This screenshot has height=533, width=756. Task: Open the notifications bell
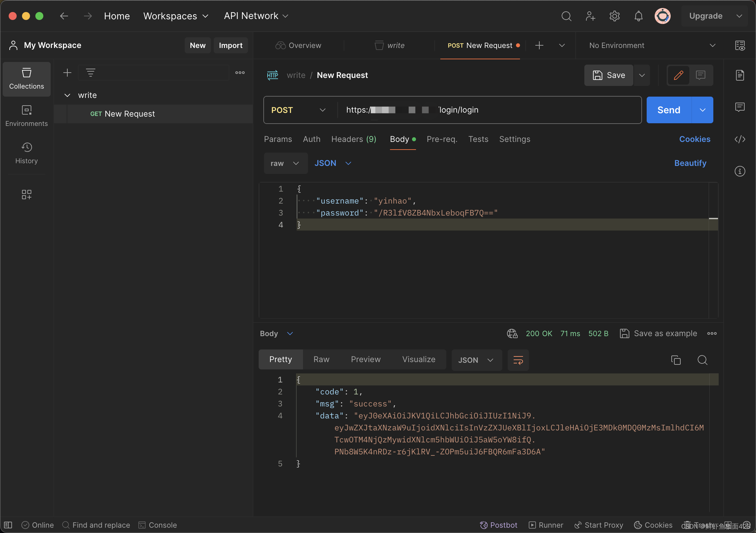point(638,16)
